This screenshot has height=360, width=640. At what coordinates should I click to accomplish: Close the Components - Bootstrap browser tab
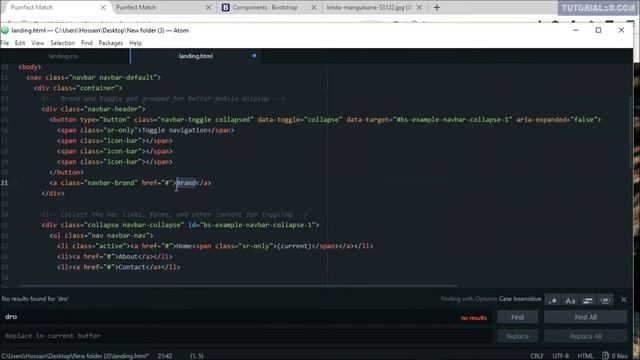pyautogui.click(x=313, y=7)
